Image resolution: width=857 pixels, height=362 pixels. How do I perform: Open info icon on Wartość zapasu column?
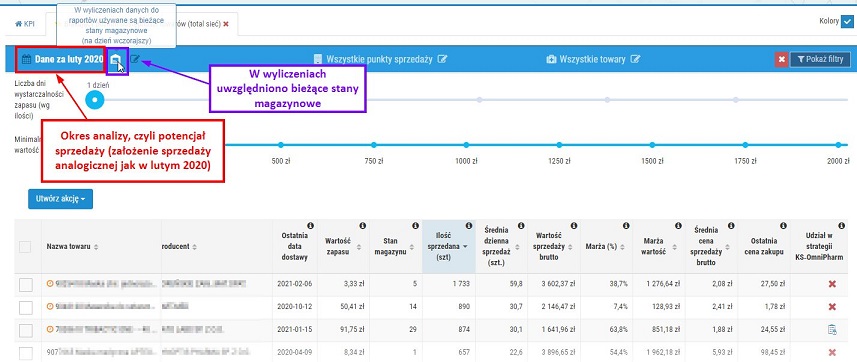362,226
